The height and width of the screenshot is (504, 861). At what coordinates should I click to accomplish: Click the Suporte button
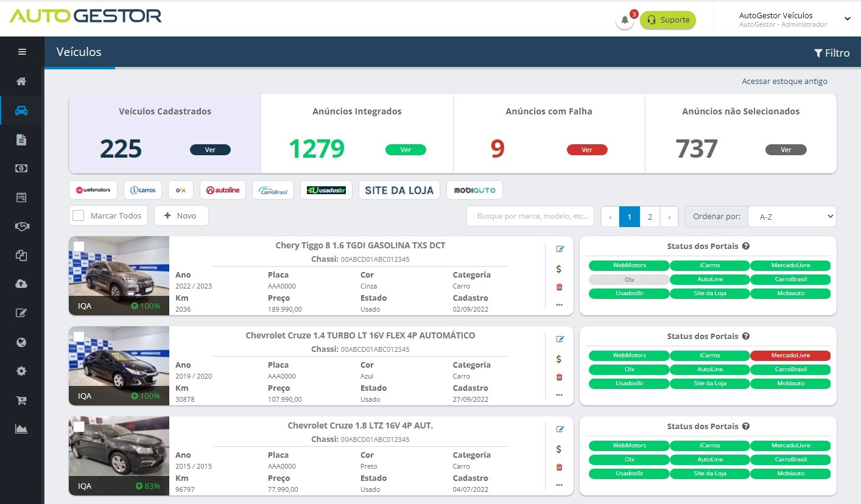[668, 20]
